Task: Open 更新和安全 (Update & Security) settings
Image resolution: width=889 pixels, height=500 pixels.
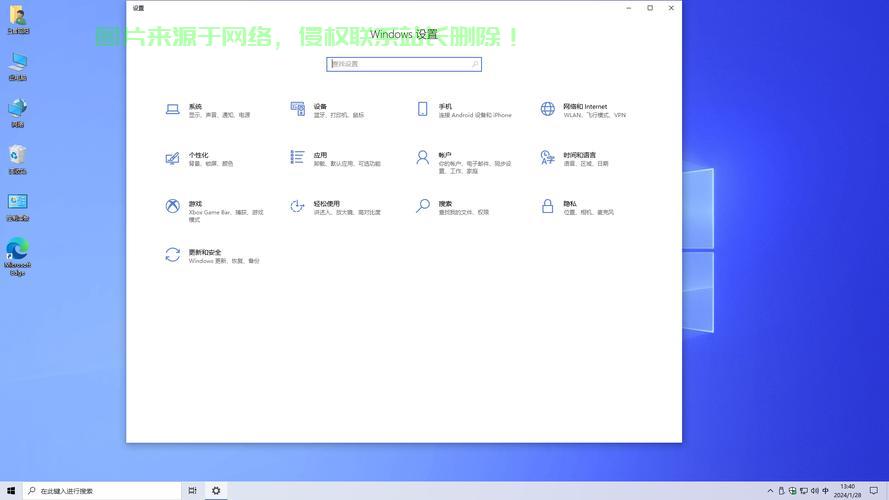Action: point(214,256)
